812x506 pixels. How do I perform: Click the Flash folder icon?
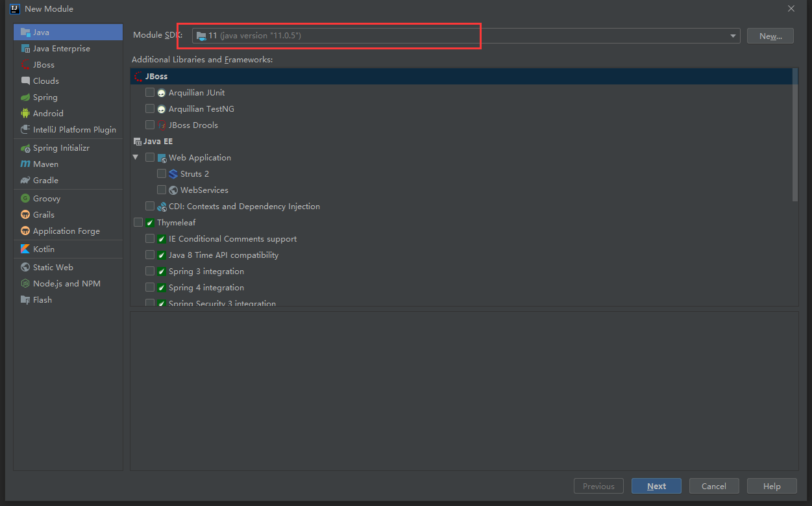pyautogui.click(x=25, y=300)
